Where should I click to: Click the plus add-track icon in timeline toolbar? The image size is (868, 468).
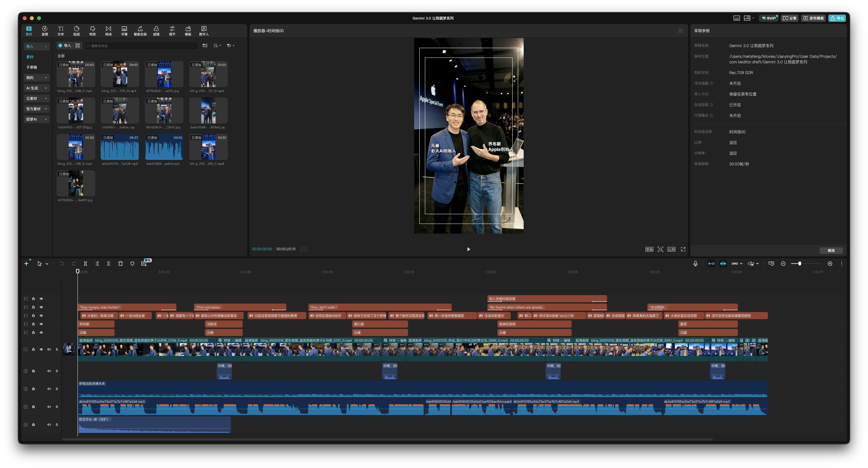26,264
